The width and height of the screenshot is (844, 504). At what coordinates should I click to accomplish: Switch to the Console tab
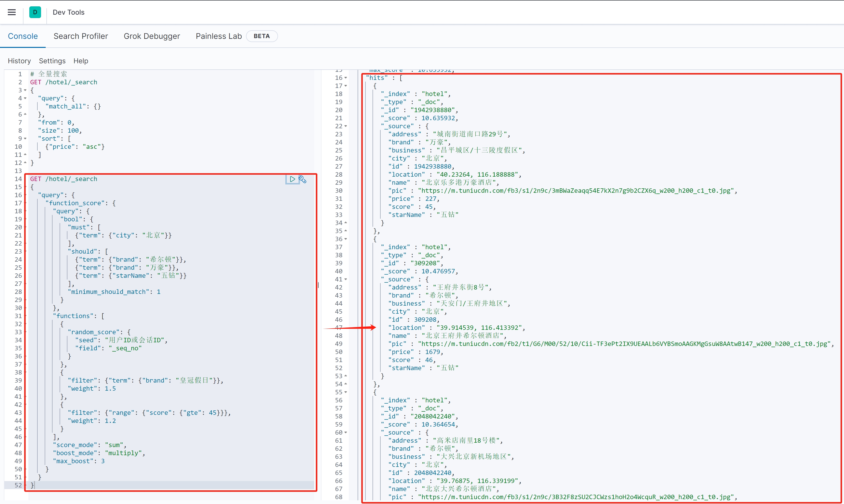[23, 36]
